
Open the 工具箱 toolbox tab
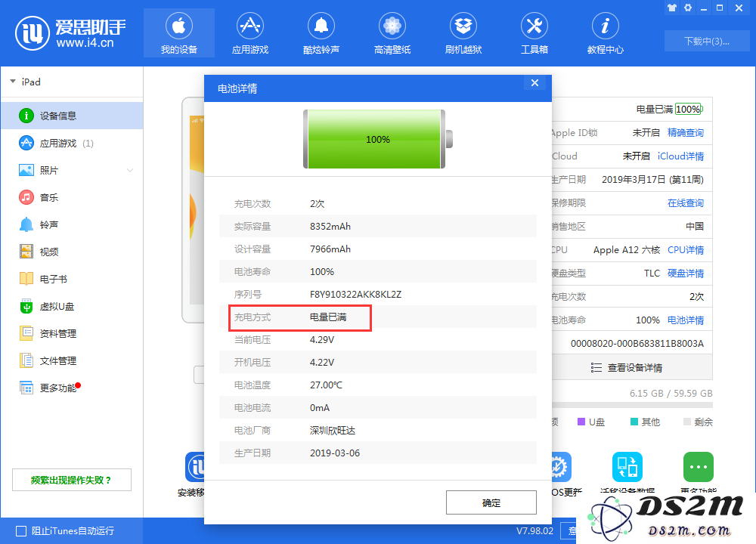[x=534, y=32]
